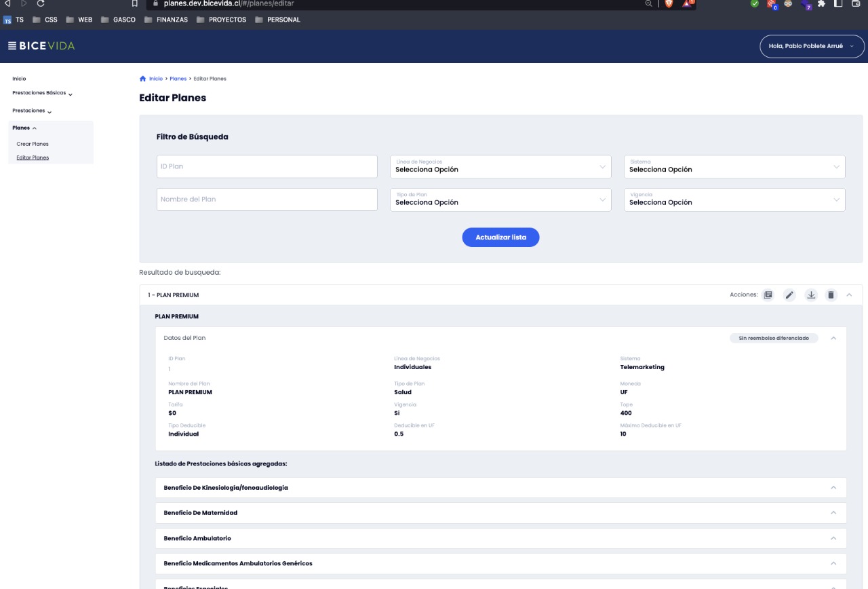Viewport: 868px width, 589px height.
Task: Open Brave Shields lion icon
Action: tap(669, 3)
